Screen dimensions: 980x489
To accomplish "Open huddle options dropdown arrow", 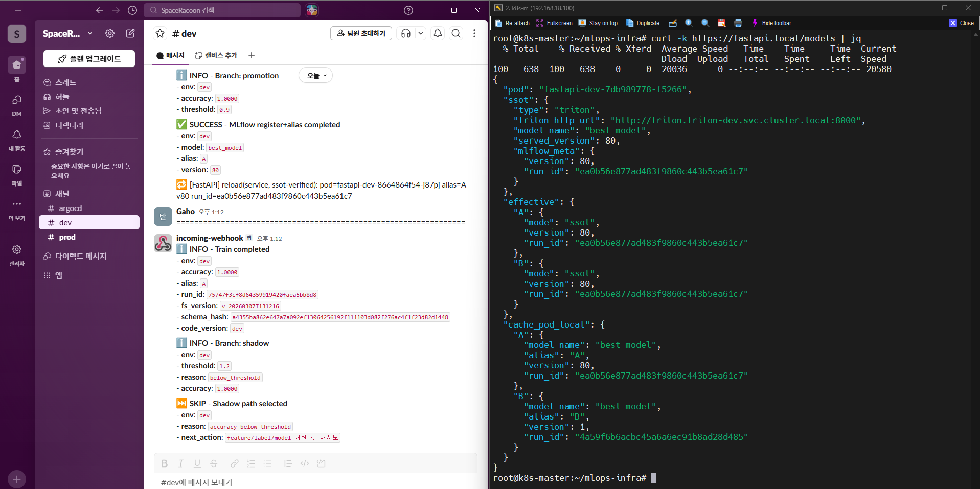I will (x=421, y=33).
